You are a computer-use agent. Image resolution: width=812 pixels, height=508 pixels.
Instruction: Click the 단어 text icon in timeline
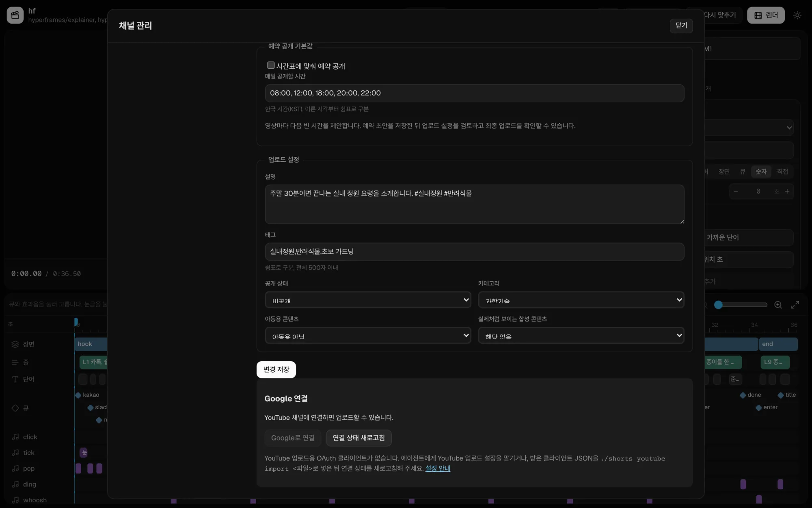pos(15,379)
